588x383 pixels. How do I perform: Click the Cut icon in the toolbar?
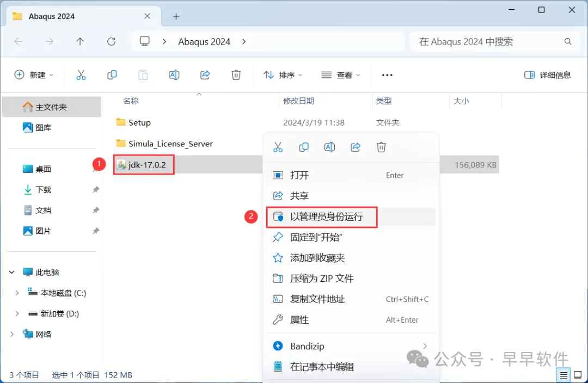[81, 75]
